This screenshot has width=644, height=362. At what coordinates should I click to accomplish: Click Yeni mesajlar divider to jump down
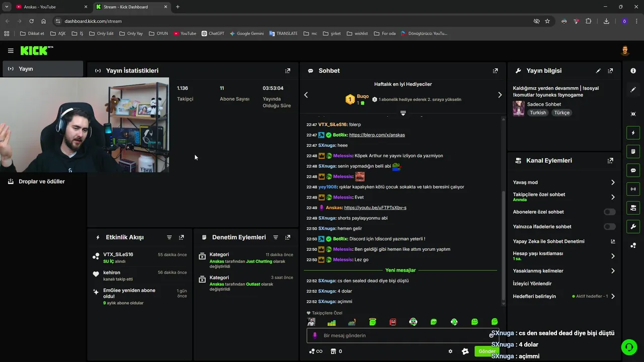400,270
